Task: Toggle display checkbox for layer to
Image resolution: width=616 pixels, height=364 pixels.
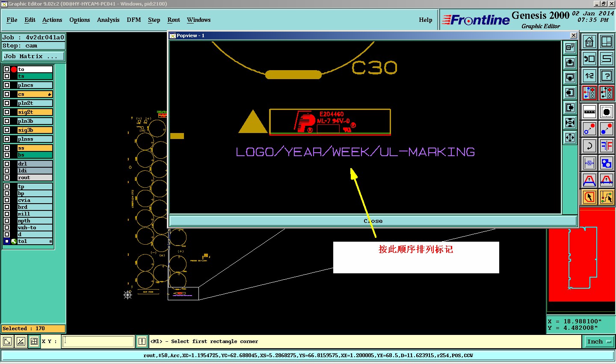Action: tap(7, 69)
